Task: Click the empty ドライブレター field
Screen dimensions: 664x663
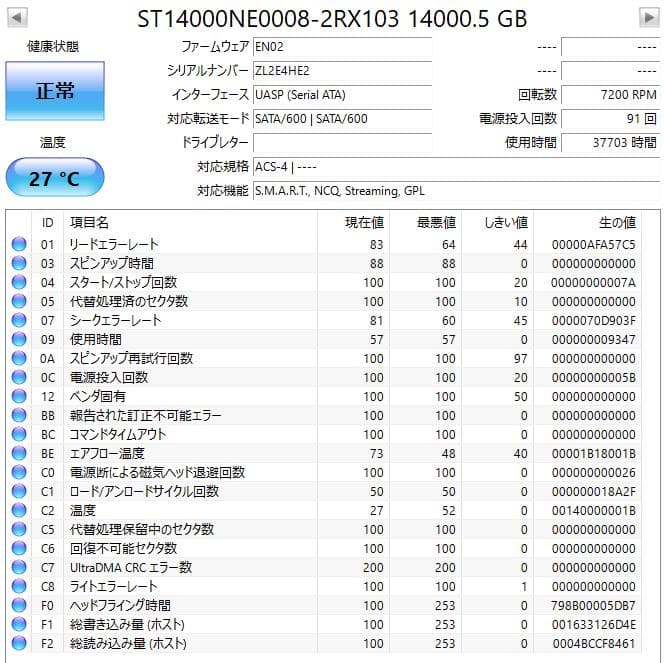Action: click(x=342, y=143)
